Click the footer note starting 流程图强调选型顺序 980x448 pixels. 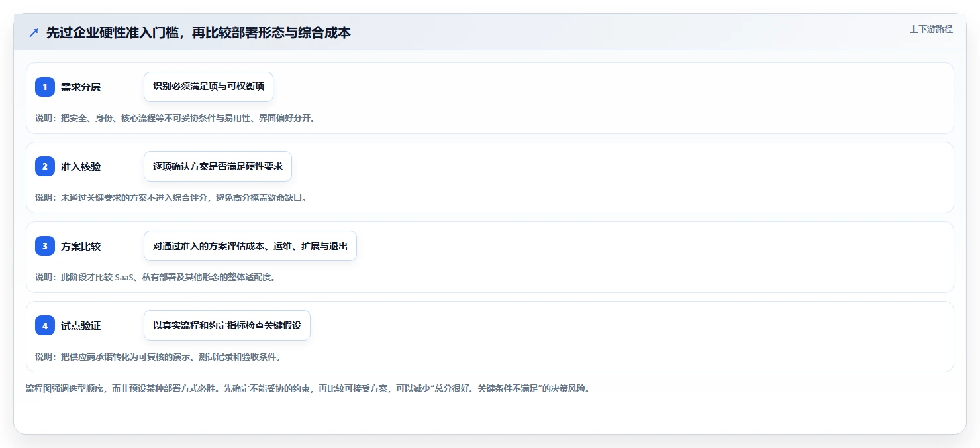click(308, 388)
